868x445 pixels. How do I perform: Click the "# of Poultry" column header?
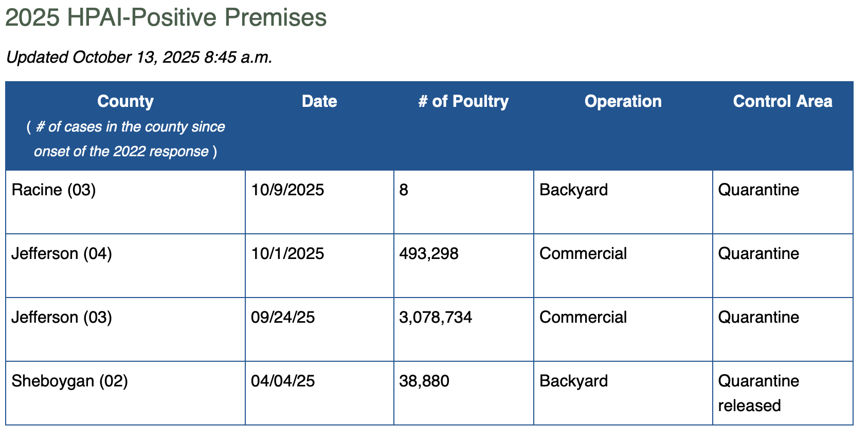point(463,101)
